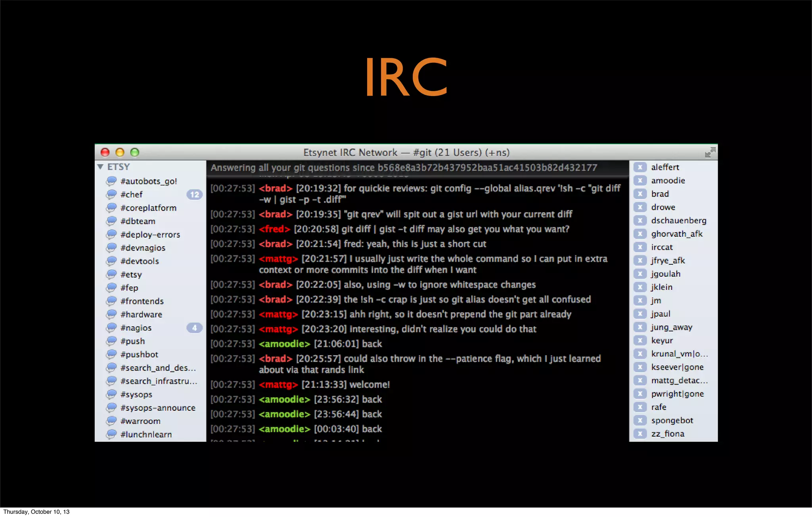Open the #search_and_des... channel
812x517 pixels.
158,368
